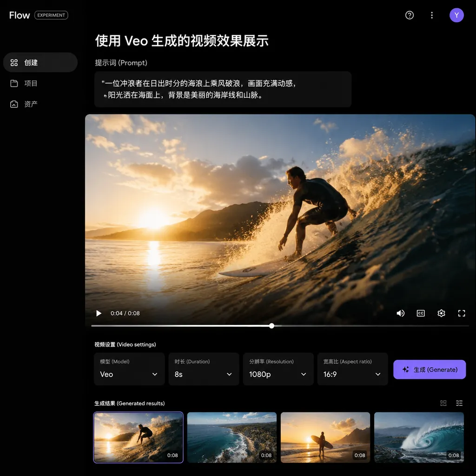Click the video progress bar handle
Image resolution: width=476 pixels, height=476 pixels.
[x=271, y=326]
